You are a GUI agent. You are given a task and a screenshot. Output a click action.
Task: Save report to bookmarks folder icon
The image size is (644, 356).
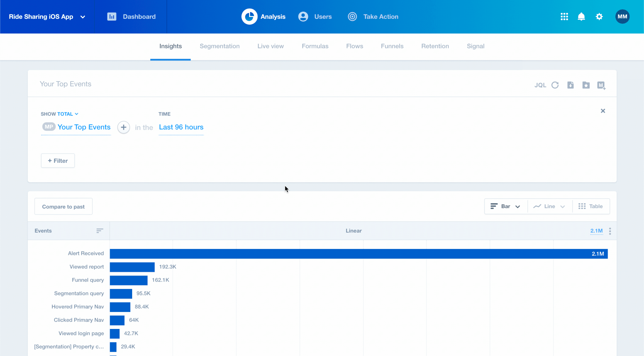[586, 85]
